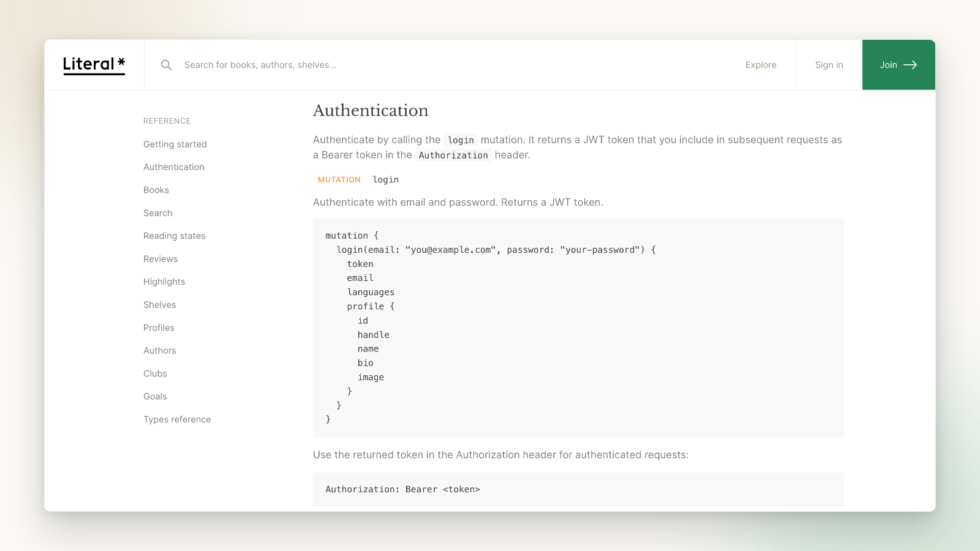980x551 pixels.
Task: Click the search magnifier icon
Action: 166,65
